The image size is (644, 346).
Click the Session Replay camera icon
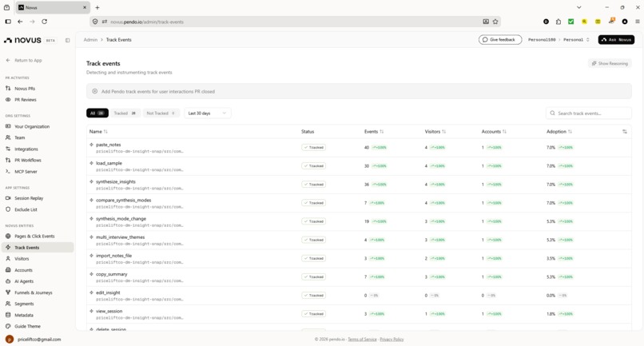coord(8,198)
